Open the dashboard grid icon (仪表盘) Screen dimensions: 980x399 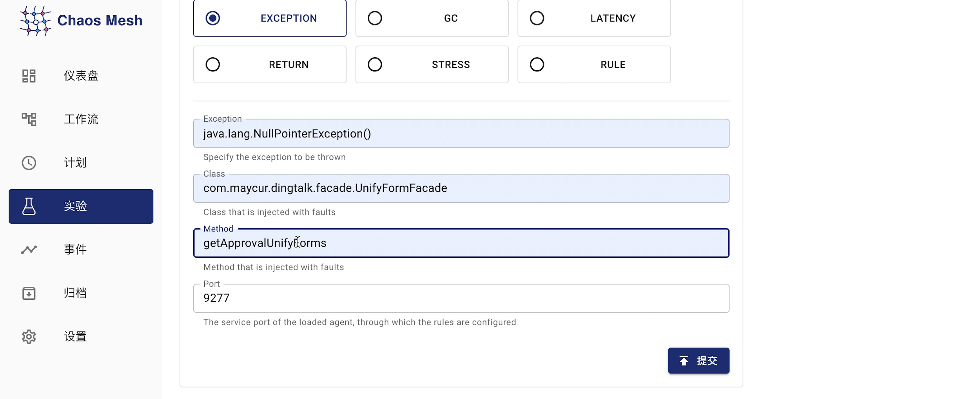tap(29, 76)
